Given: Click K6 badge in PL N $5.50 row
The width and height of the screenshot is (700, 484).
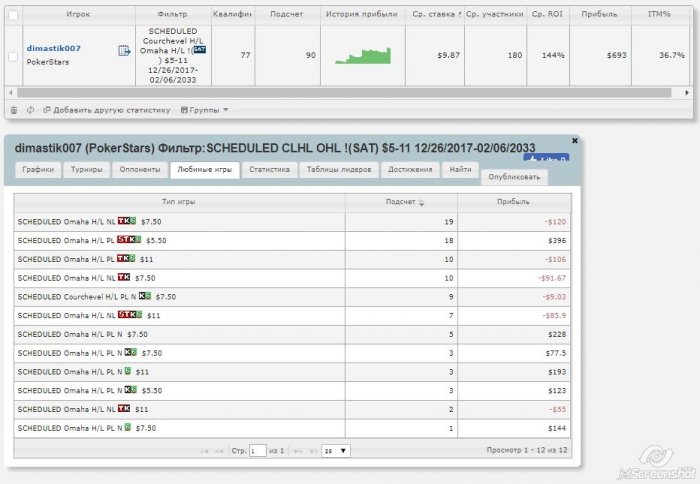Looking at the screenshot, I should 130,389.
